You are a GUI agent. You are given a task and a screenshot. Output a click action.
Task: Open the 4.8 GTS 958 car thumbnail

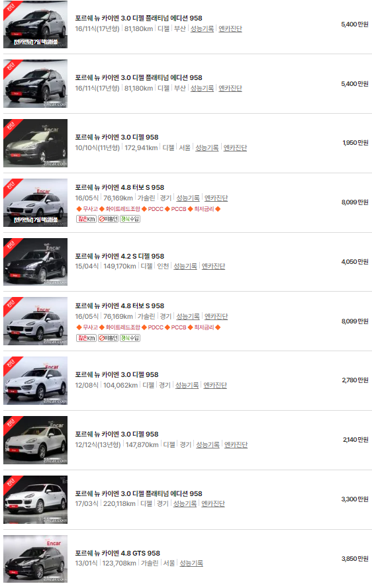[36, 559]
